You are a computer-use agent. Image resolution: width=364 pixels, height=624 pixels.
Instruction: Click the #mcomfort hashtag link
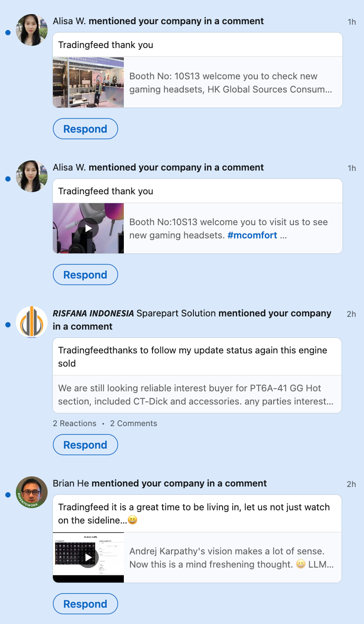(x=252, y=235)
